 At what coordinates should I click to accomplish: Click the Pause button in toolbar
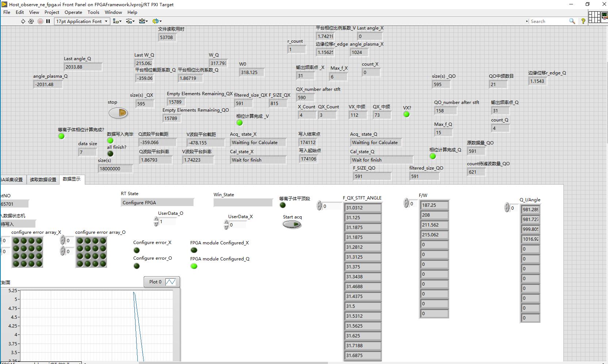point(48,22)
